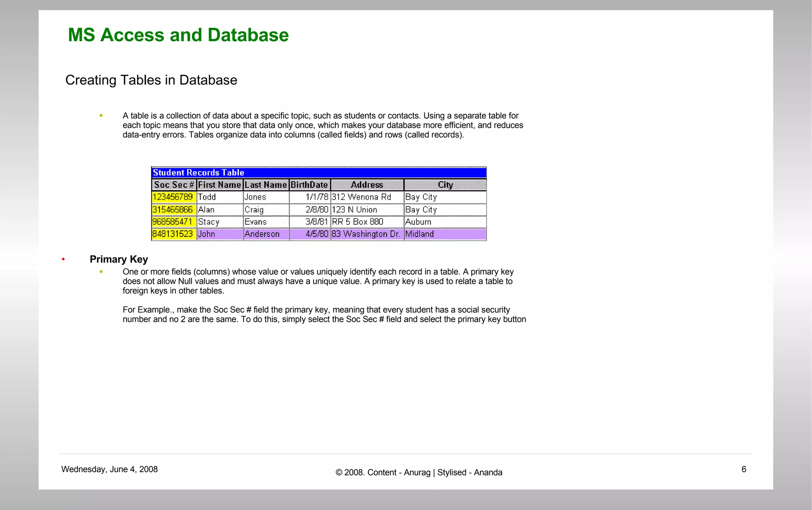This screenshot has height=510, width=812.
Task: Click the red bullet beside Primary Key
Action: (63, 259)
